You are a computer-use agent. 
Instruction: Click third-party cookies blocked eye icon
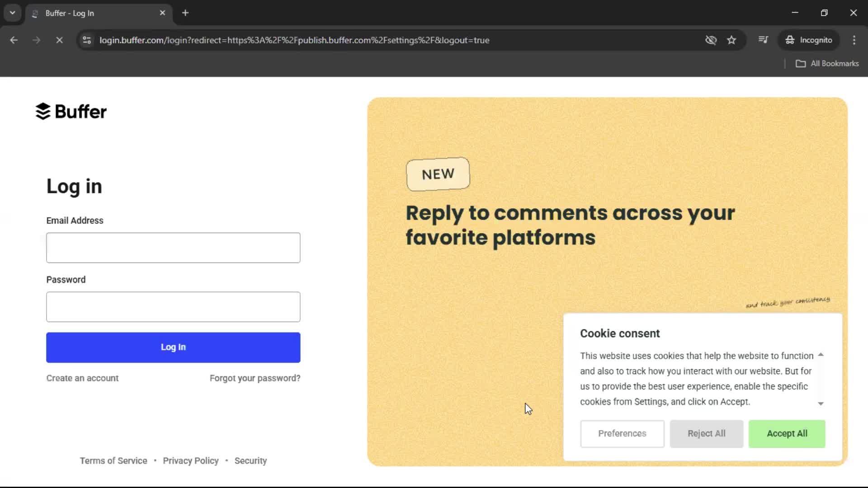pyautogui.click(x=711, y=40)
